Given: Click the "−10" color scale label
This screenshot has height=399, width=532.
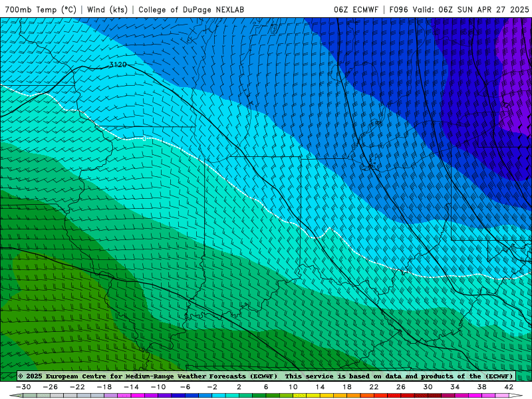Looking at the screenshot, I should click(158, 387).
